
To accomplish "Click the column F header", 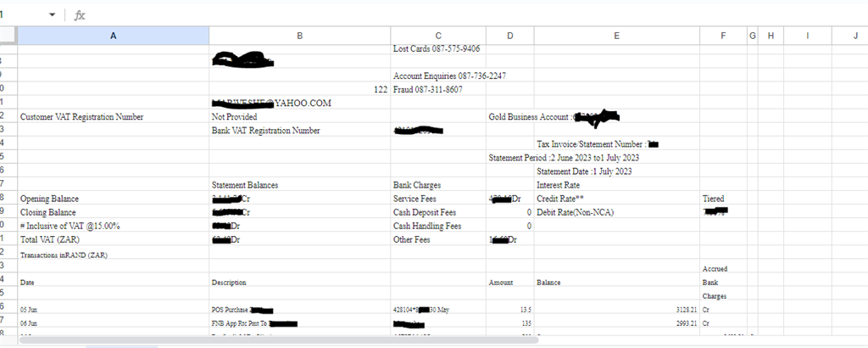I will click(x=722, y=35).
